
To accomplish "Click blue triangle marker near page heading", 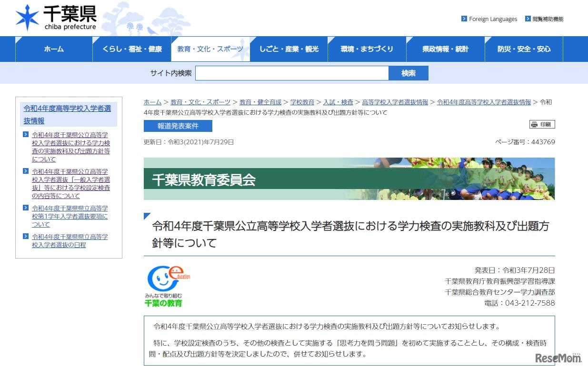I will point(147,216).
